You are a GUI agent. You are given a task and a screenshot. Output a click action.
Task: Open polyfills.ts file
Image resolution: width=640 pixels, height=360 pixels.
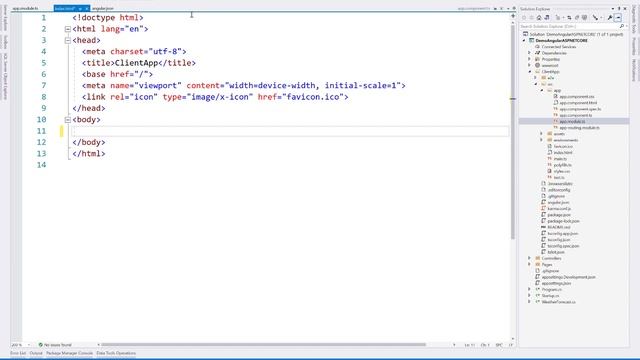pyautogui.click(x=562, y=165)
